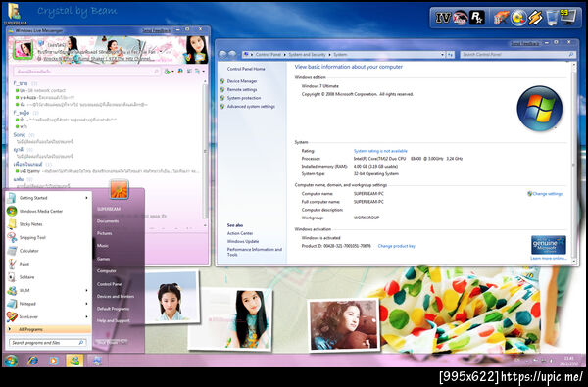This screenshot has width=588, height=387.
Task: Open the Send Feedback link in Messenger
Action: pyautogui.click(x=156, y=30)
